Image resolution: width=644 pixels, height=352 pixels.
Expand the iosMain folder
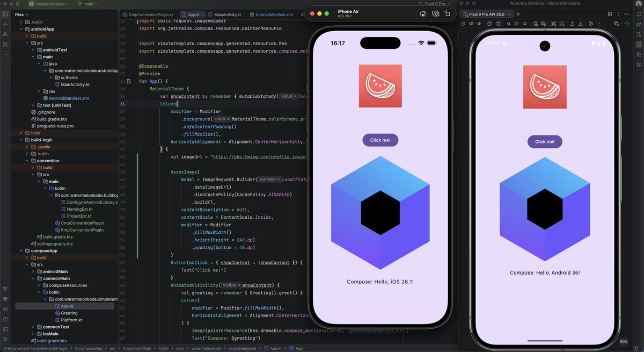[33, 334]
